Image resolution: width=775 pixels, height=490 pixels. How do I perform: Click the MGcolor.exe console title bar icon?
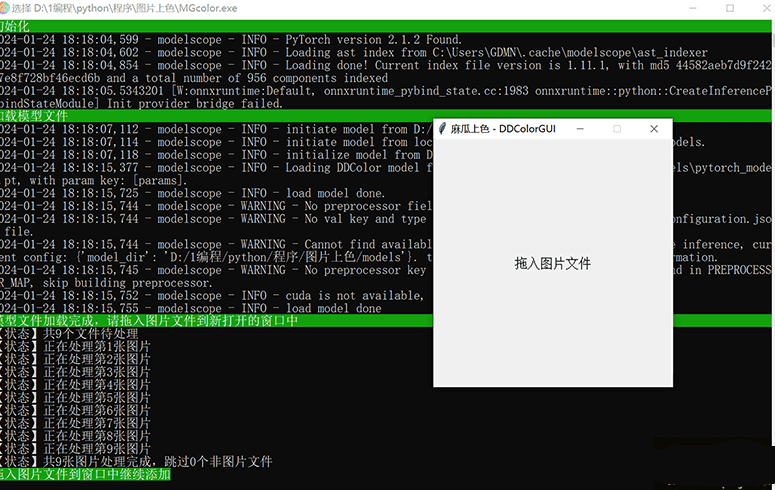point(6,8)
